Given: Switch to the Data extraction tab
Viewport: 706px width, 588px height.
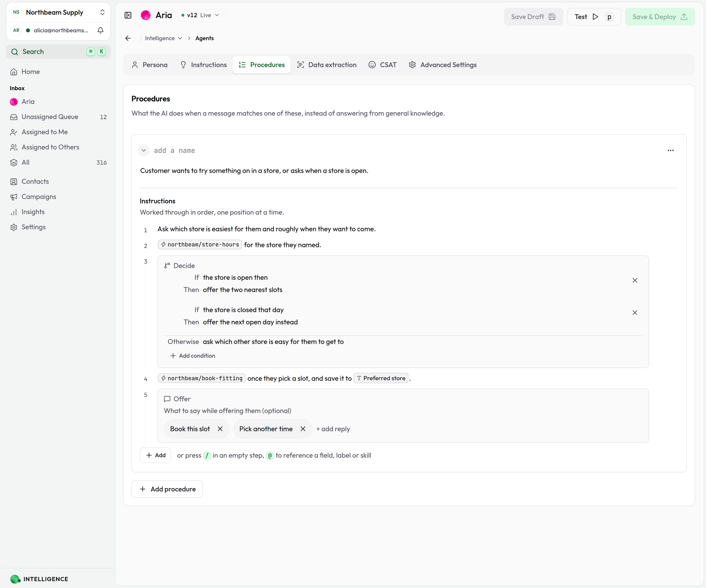Looking at the screenshot, I should coord(327,65).
